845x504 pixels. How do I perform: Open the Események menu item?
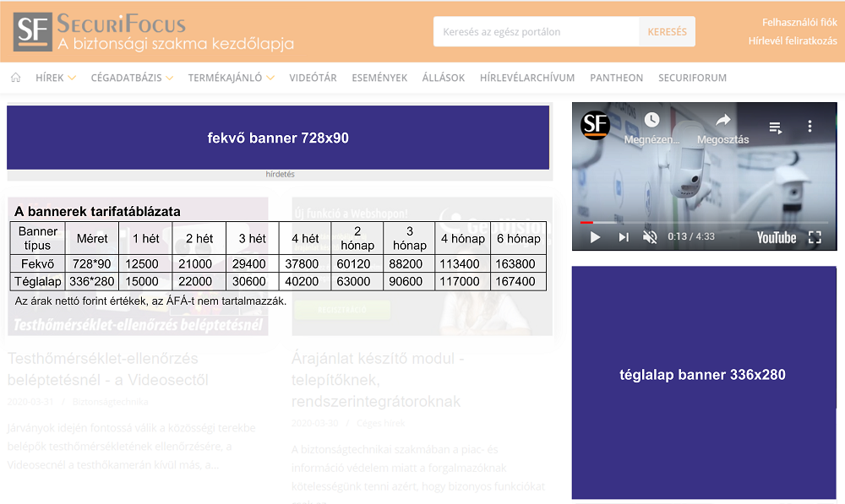point(379,78)
